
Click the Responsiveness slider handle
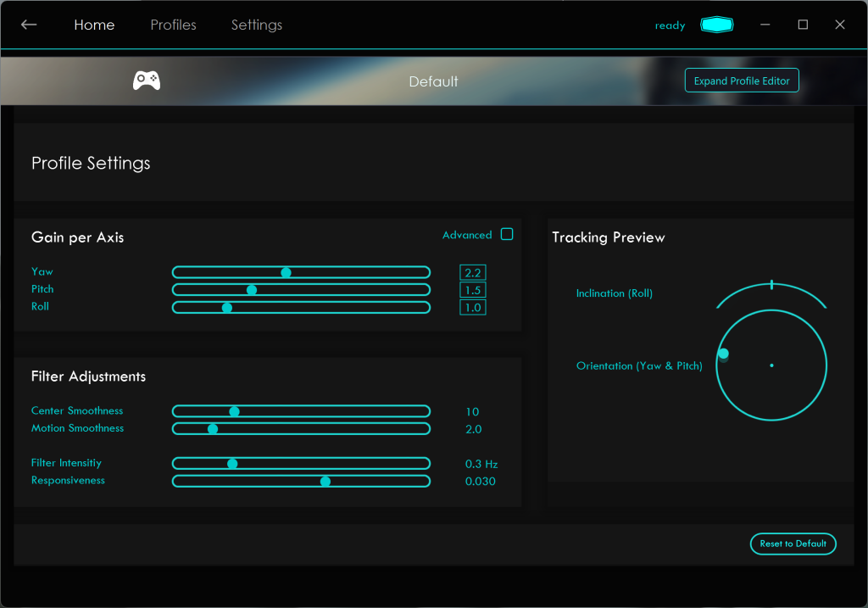(325, 481)
